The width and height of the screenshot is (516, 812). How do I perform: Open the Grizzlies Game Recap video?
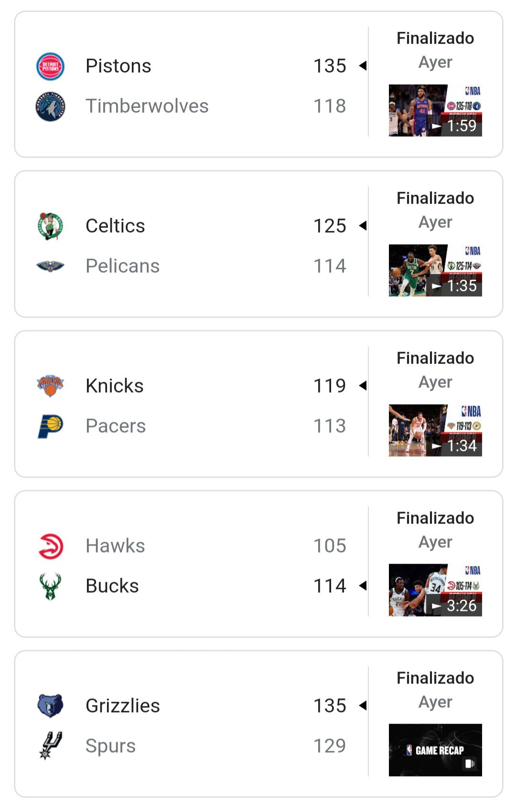tap(435, 750)
